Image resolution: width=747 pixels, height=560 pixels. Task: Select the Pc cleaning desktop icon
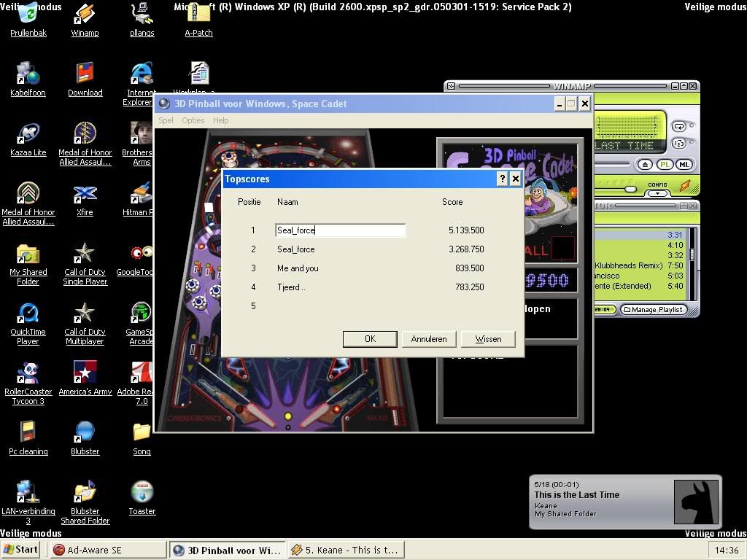[x=28, y=432]
